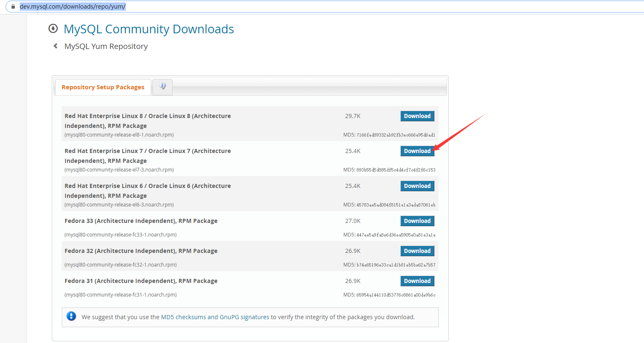Click the 29.7K size value

353,116
